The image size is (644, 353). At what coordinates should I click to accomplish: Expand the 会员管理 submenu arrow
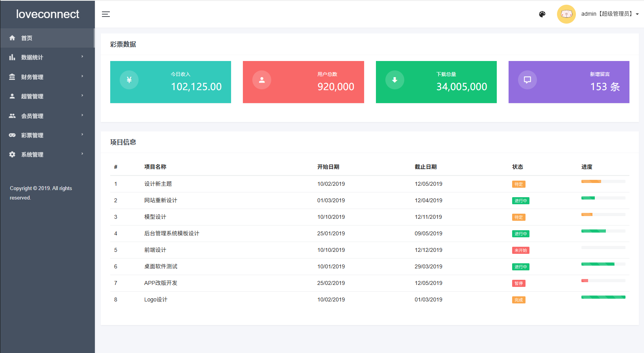click(x=82, y=115)
